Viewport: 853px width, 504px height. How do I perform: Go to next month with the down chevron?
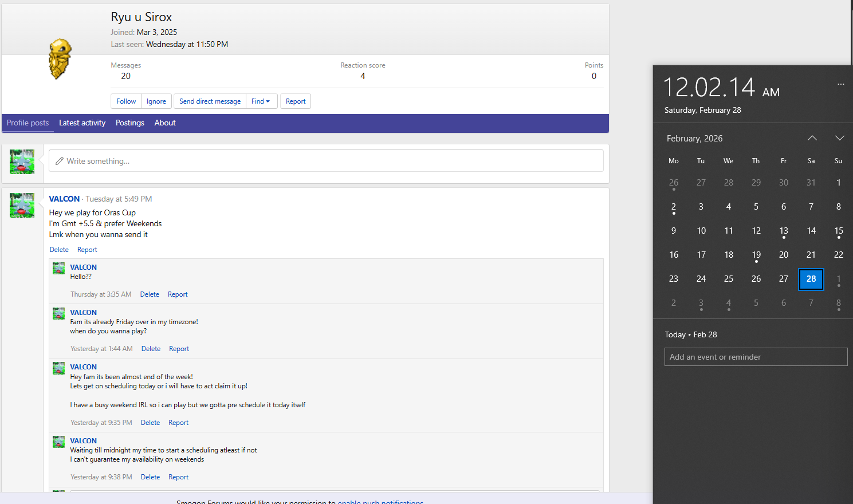pos(839,138)
